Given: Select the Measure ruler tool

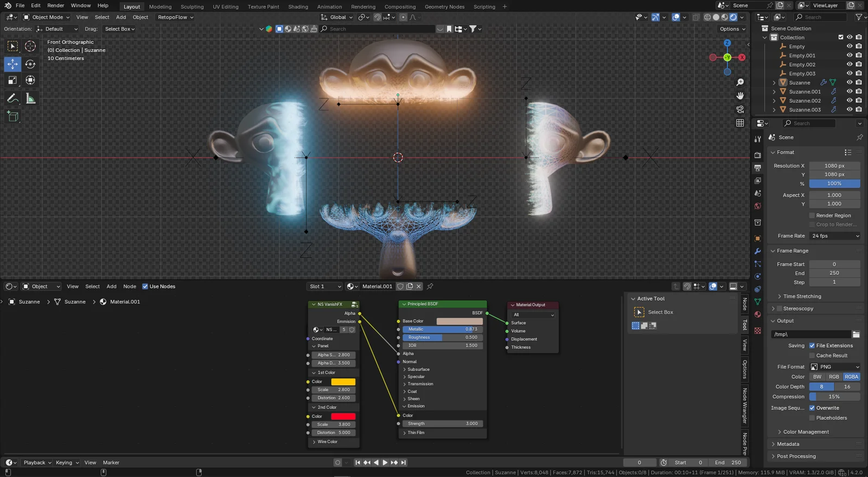Looking at the screenshot, I should pos(30,99).
